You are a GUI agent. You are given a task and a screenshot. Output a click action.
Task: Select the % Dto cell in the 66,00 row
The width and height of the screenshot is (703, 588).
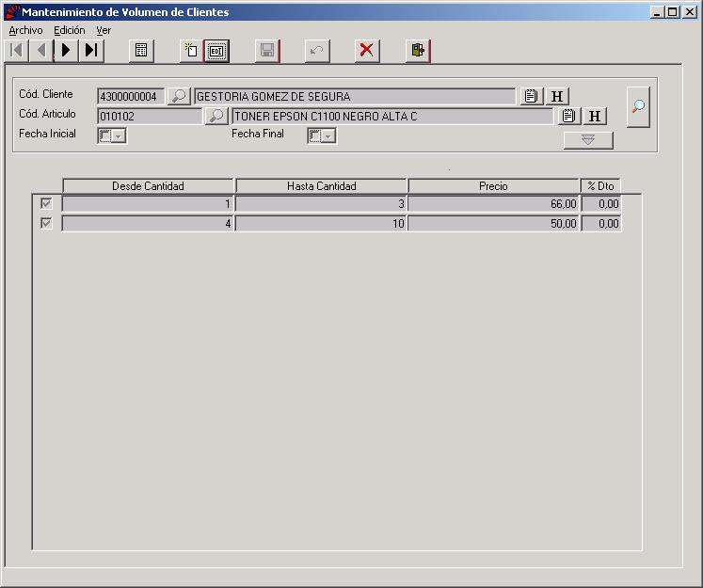click(x=601, y=204)
